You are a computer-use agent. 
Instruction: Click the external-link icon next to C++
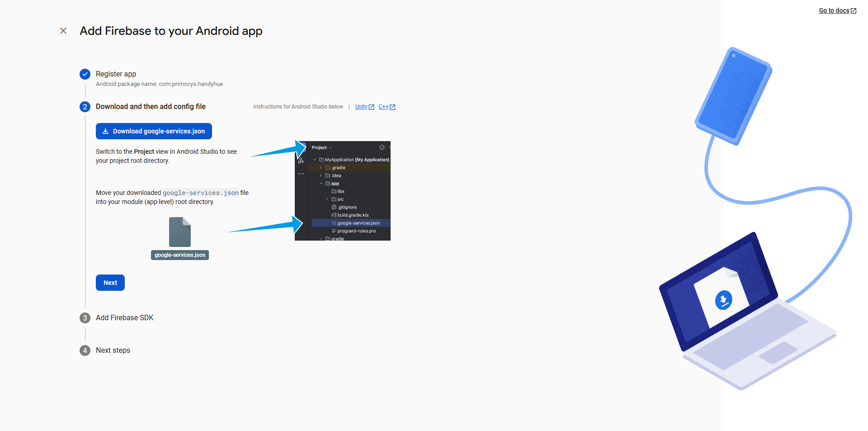392,107
